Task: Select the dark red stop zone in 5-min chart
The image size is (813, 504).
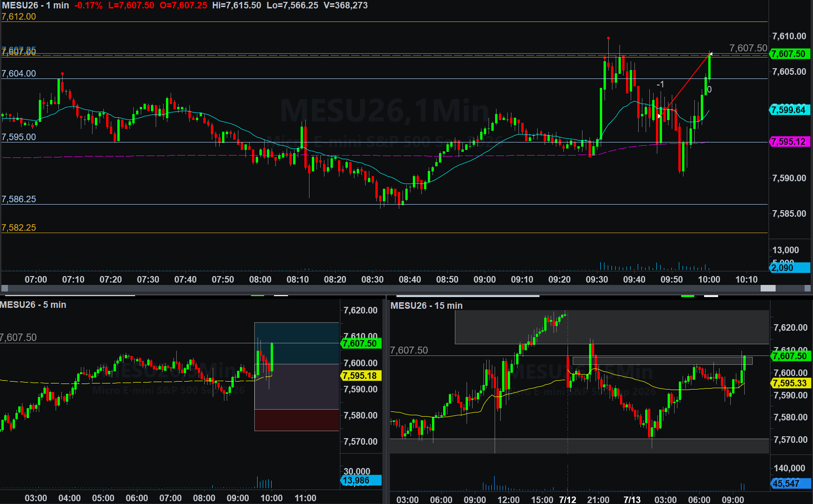Action: point(296,420)
